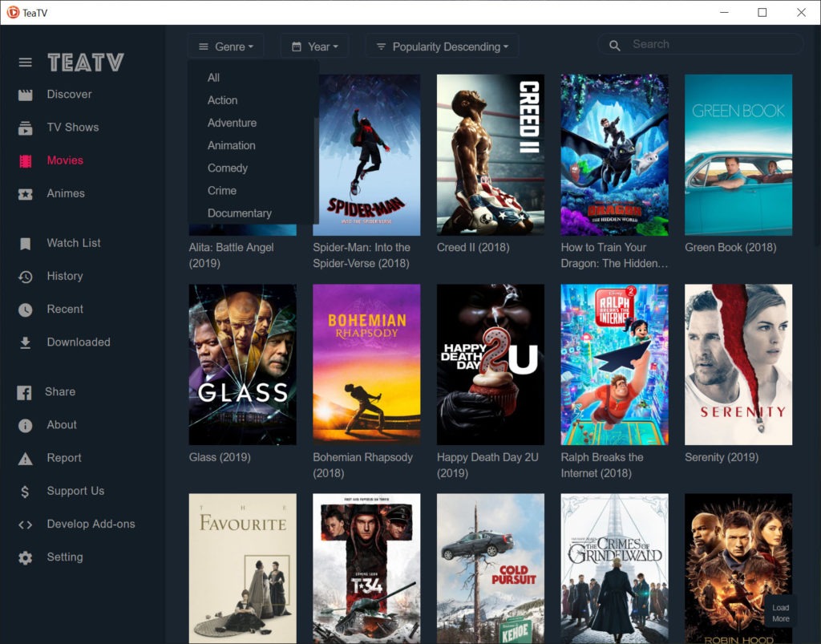Screen dimensions: 821x644
Task: Open the Green Book poster
Action: [738, 155]
